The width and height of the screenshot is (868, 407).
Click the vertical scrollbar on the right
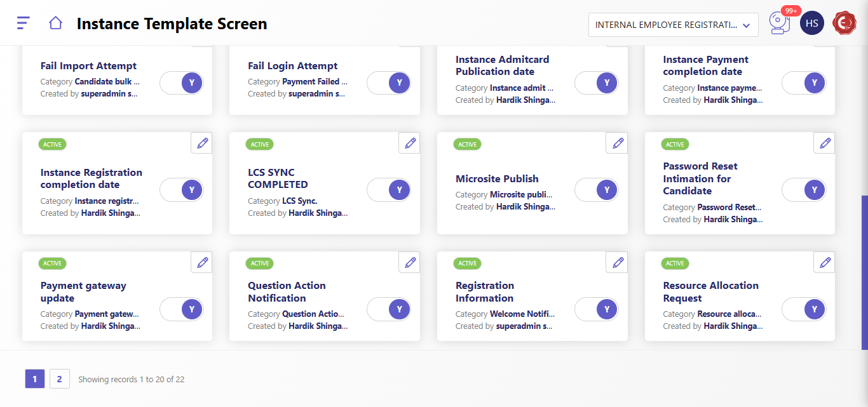click(x=864, y=272)
